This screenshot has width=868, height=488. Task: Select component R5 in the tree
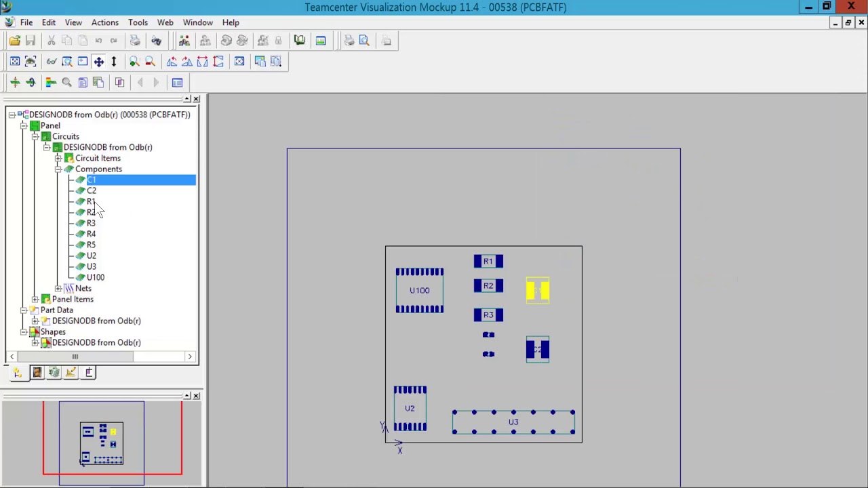click(x=91, y=245)
